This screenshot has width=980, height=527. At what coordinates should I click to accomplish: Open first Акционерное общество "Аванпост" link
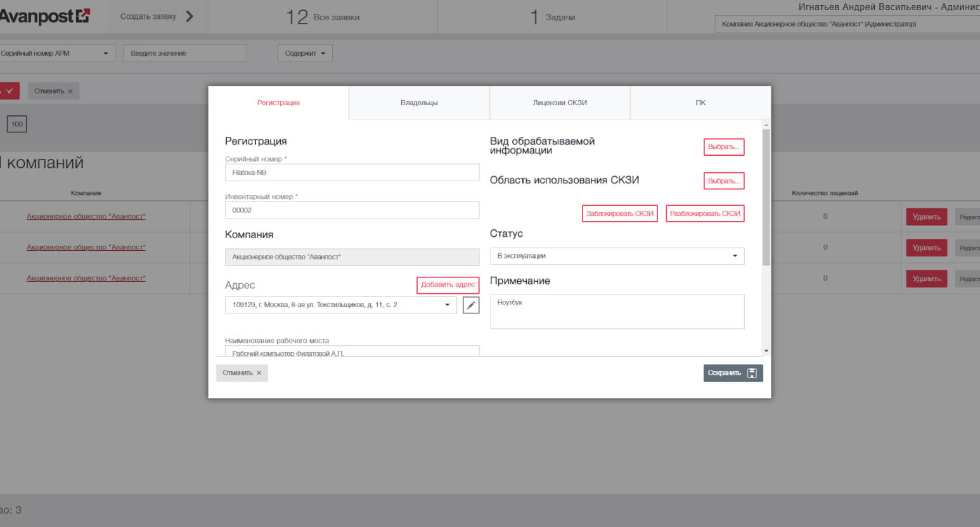coord(86,217)
